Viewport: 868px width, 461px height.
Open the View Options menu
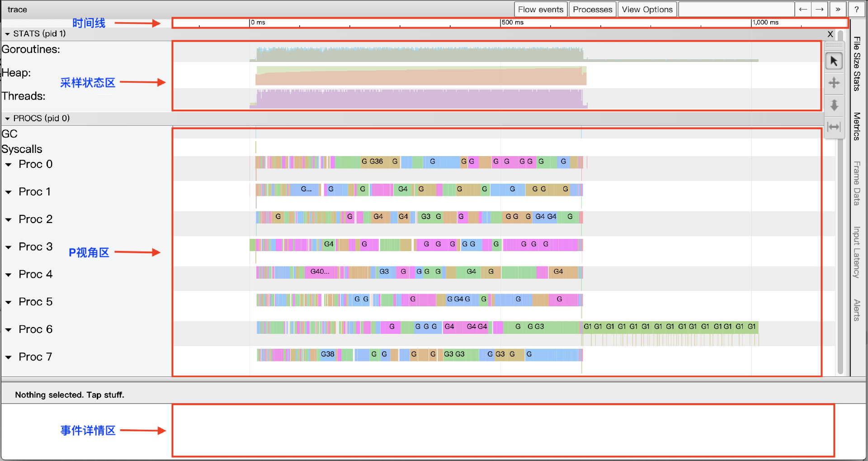point(647,10)
